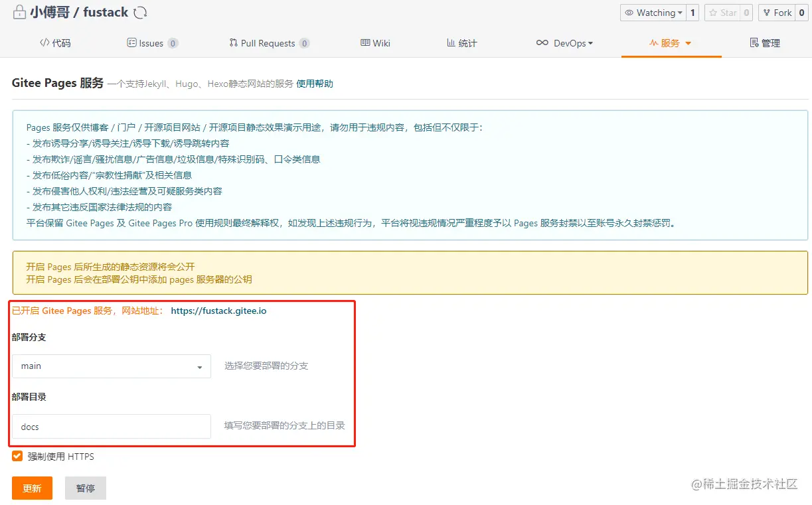The width and height of the screenshot is (812, 505).
Task: Click the Issues count badge 0
Action: [x=173, y=43]
